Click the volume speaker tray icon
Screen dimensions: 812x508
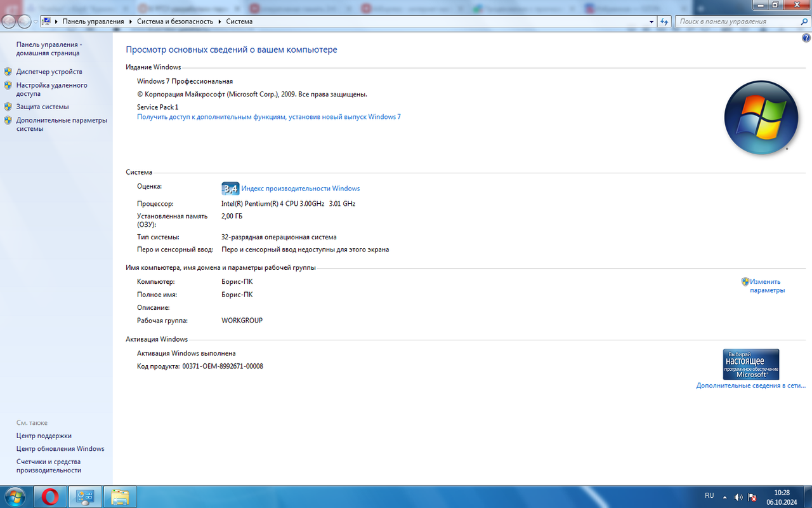click(738, 497)
